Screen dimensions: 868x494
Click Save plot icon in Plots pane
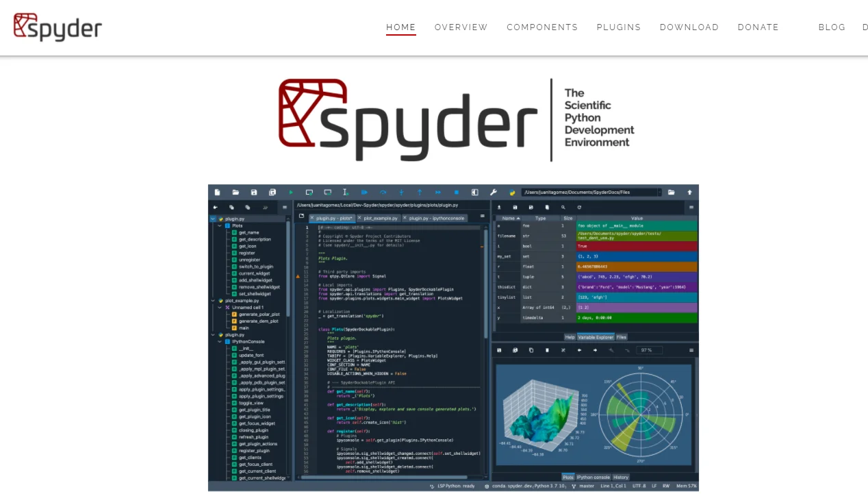coord(498,350)
